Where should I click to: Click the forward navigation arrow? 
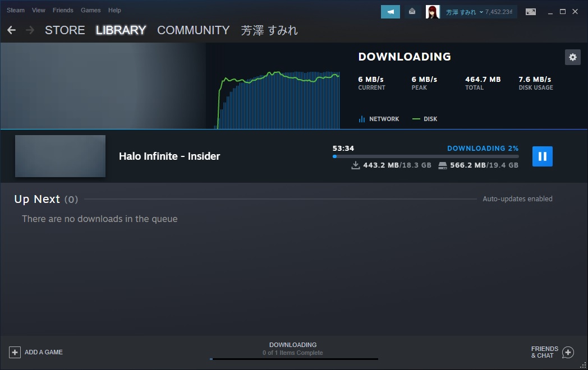(x=30, y=30)
